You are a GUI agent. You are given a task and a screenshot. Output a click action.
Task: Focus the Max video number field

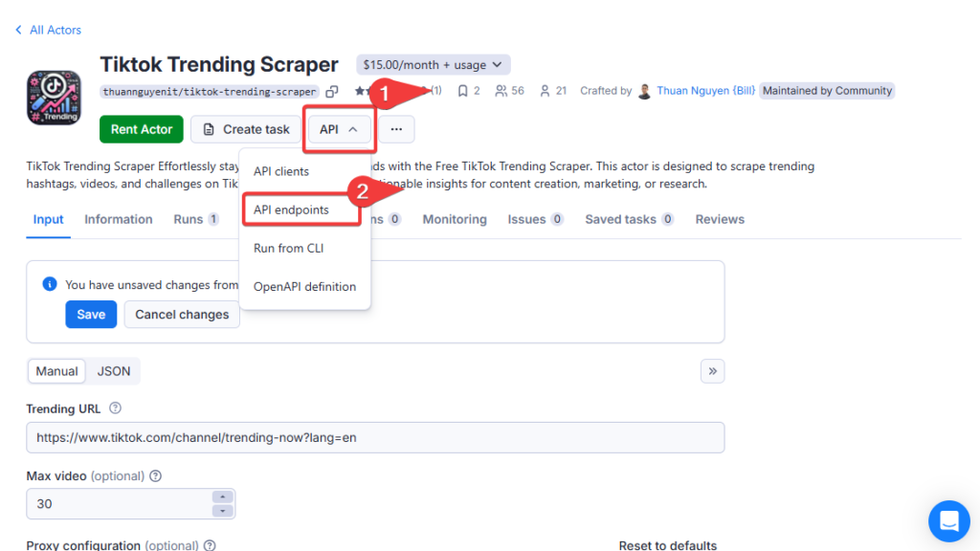(x=130, y=503)
